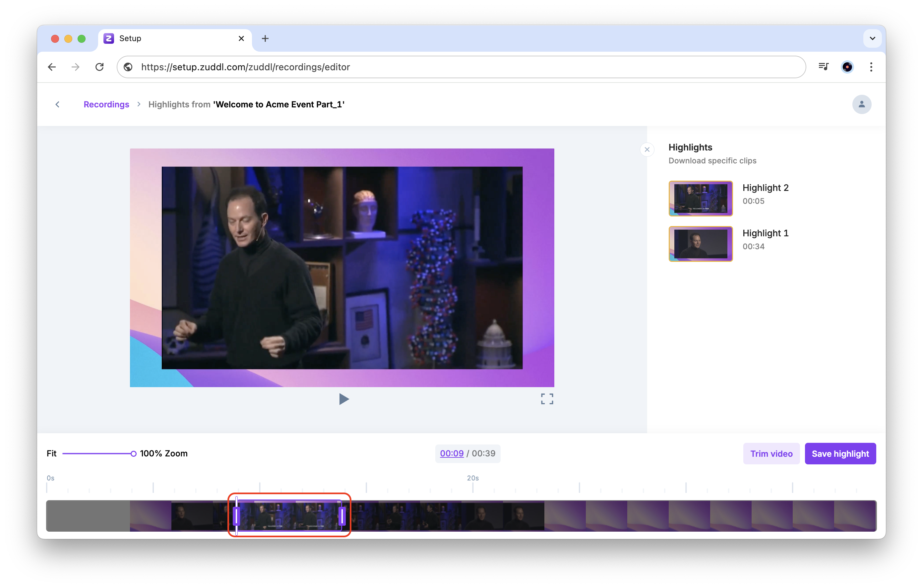The height and width of the screenshot is (588, 923).
Task: Click the browser back arrow
Action: [52, 67]
